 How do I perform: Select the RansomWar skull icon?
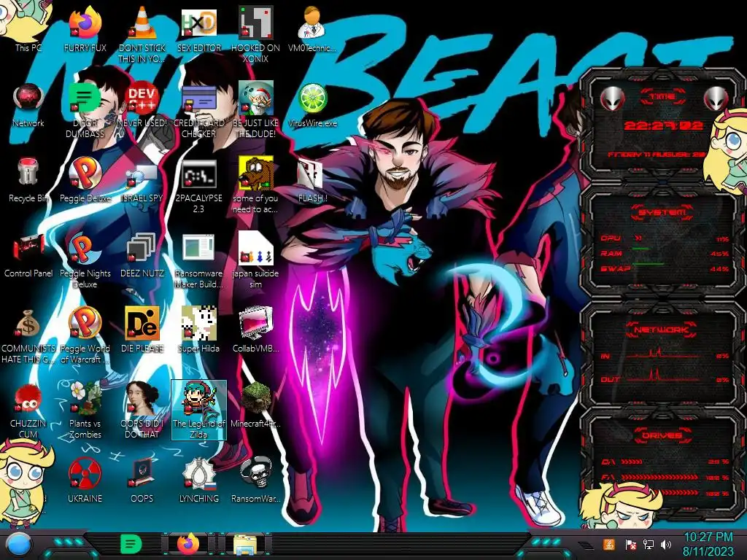[255, 481]
